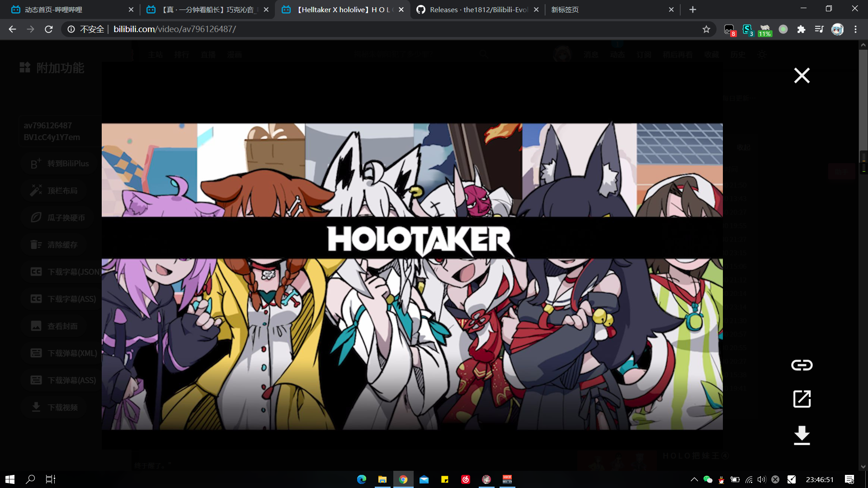Viewport: 868px width, 488px height.
Task: Copy cover image link with chain icon
Action: [802, 365]
